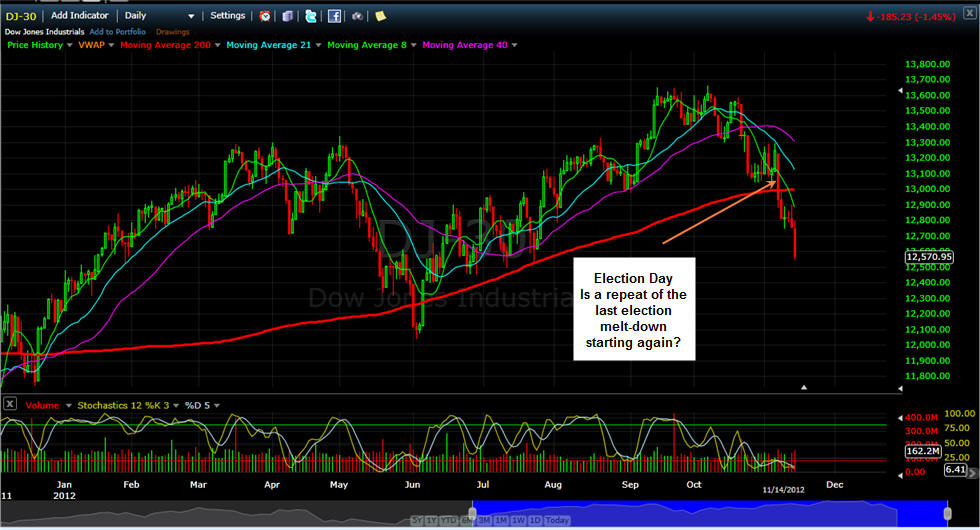Select the YTD range button
Screen dimensions: 980x530
click(x=448, y=520)
